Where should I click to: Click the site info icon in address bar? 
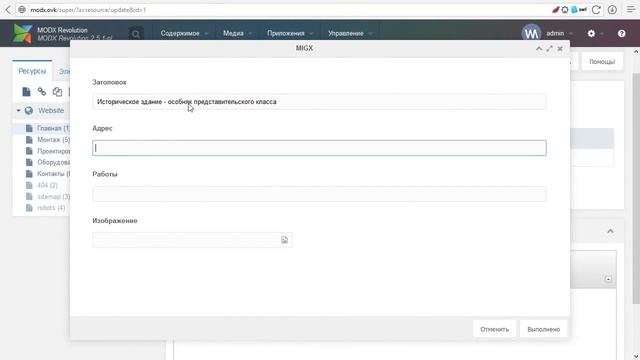pyautogui.click(x=22, y=9)
